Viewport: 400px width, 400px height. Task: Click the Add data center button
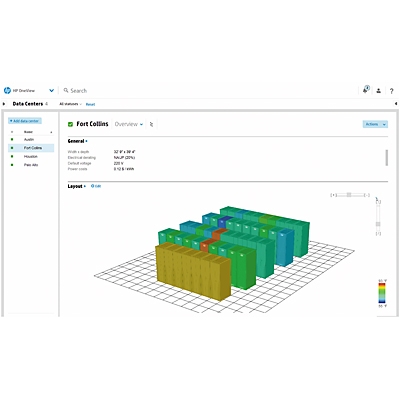[25, 121]
